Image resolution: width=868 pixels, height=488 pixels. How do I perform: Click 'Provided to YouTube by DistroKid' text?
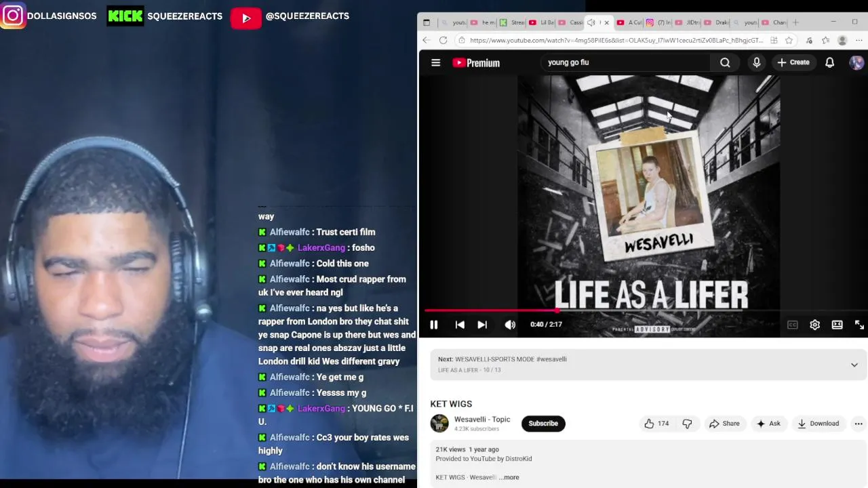(x=484, y=459)
